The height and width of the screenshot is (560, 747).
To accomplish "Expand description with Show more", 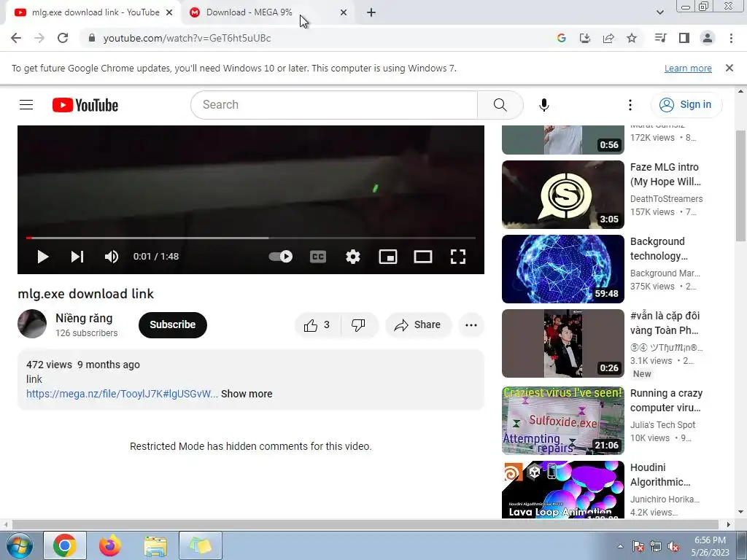I will click(247, 394).
